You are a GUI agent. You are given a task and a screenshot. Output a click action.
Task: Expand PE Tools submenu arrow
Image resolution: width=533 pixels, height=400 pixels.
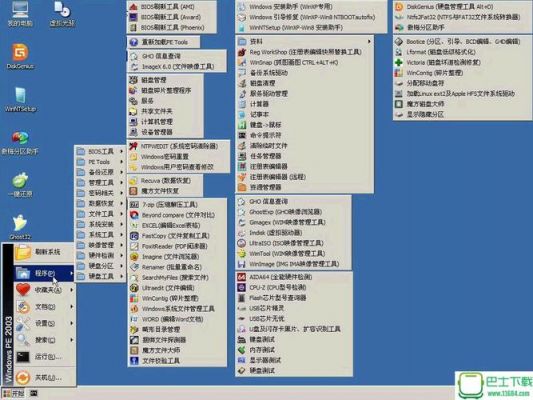point(121,162)
